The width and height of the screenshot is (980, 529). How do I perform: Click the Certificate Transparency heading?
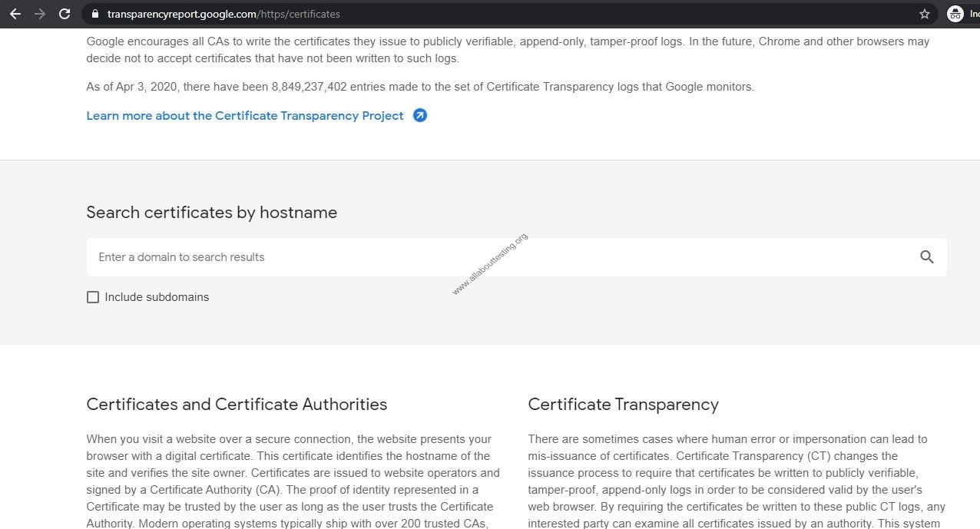623,404
